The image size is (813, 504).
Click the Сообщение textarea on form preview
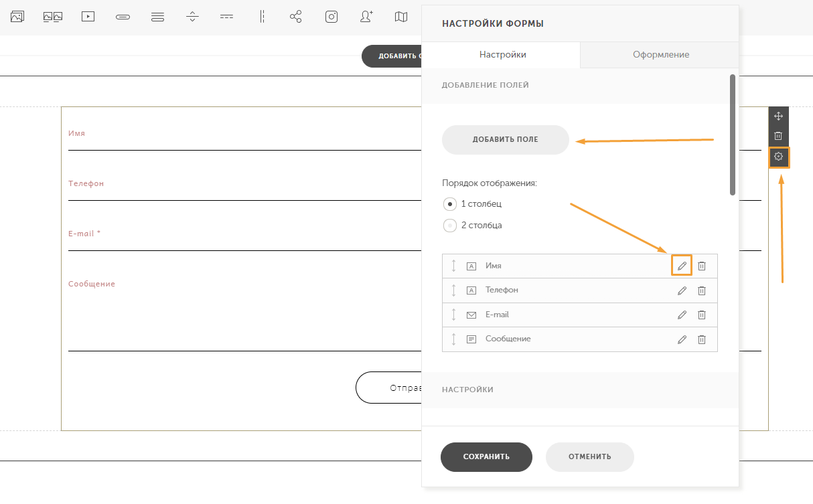[245, 312]
